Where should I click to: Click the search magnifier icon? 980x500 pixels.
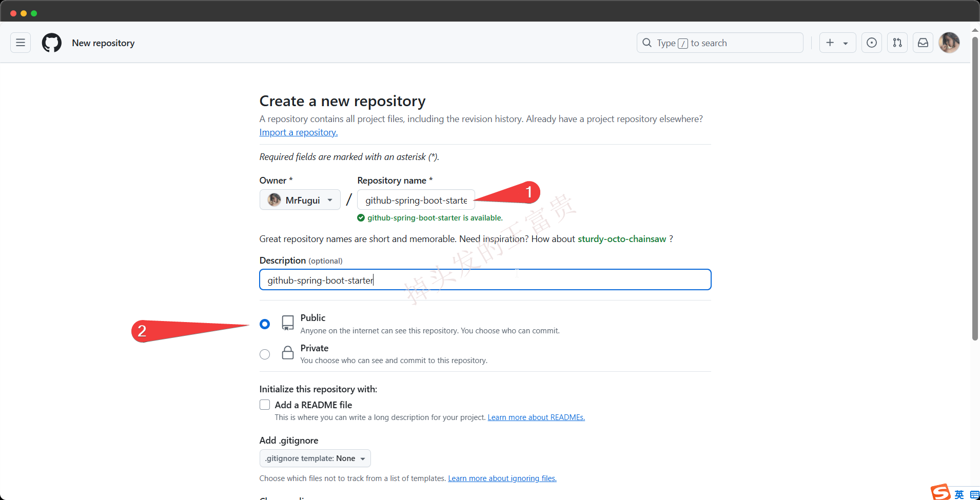coord(647,43)
